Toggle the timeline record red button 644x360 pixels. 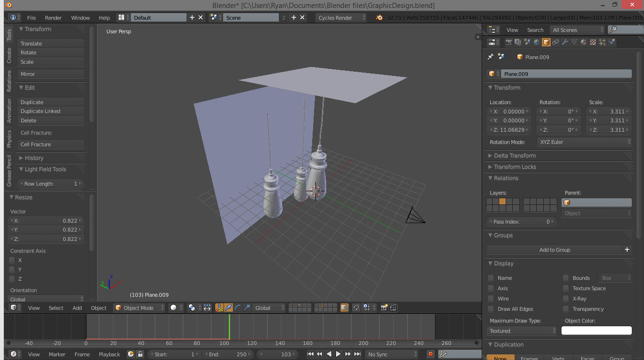click(431, 354)
